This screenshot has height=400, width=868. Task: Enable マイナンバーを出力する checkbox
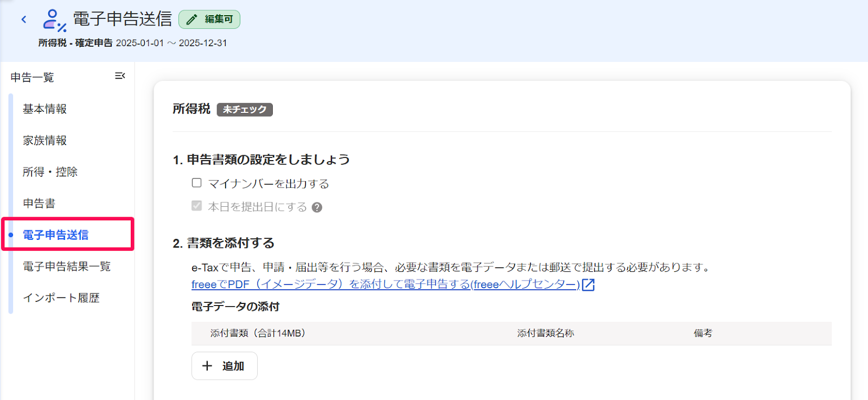(196, 183)
